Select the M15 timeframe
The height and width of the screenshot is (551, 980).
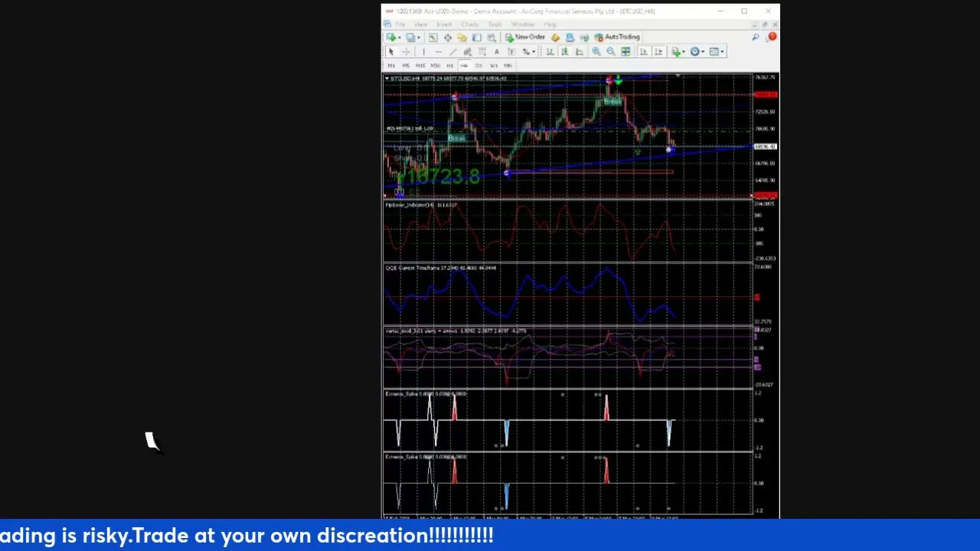pyautogui.click(x=420, y=65)
